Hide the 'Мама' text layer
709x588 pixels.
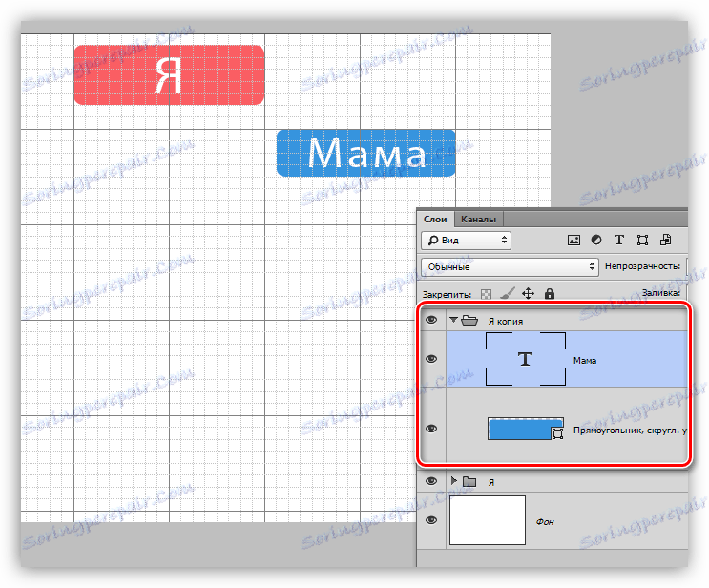[x=431, y=359]
